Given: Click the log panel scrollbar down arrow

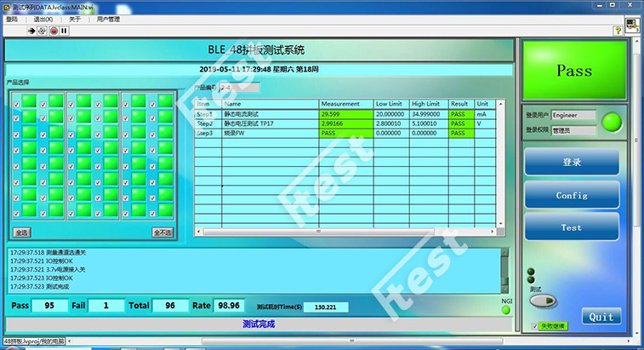Looking at the screenshot, I should 504,287.
